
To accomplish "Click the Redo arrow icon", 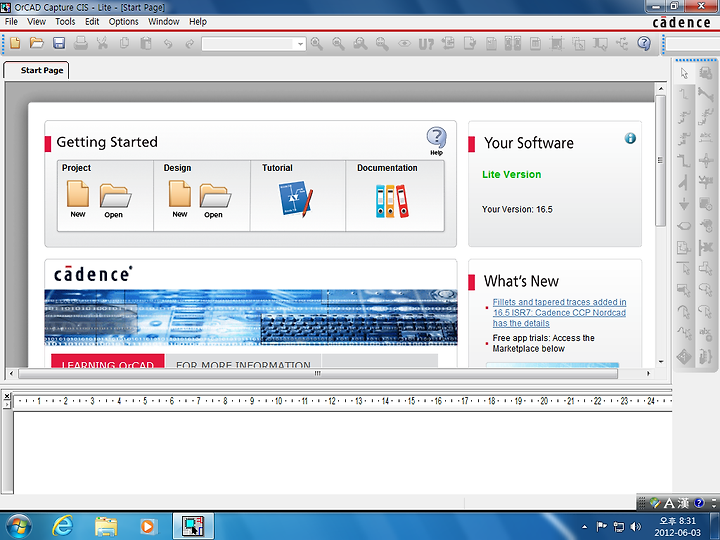I will click(x=190, y=44).
